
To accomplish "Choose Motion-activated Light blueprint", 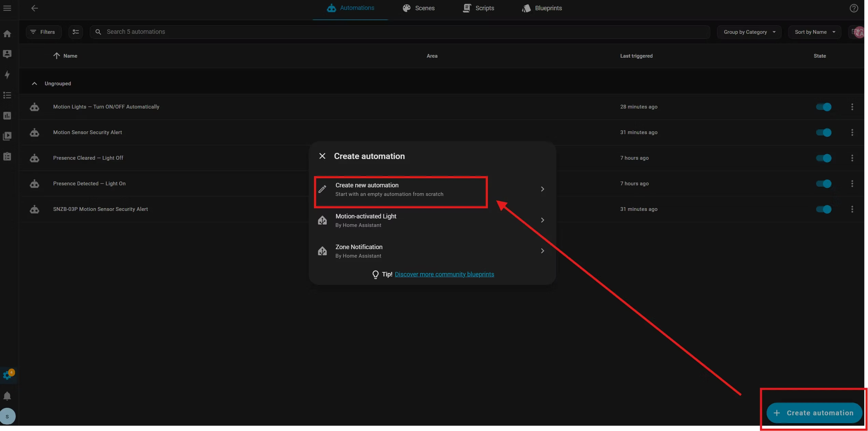I will point(432,220).
